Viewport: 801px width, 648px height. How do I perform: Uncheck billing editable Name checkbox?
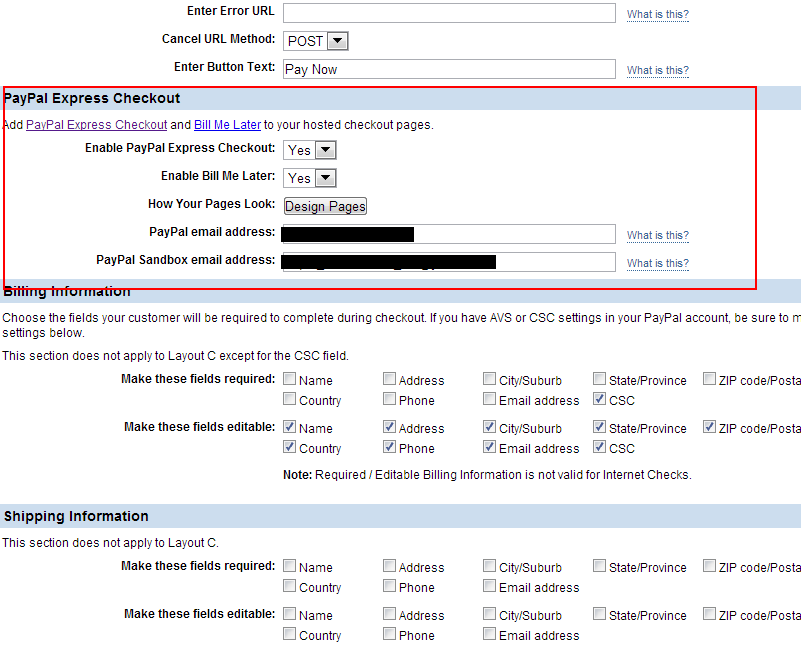(290, 427)
